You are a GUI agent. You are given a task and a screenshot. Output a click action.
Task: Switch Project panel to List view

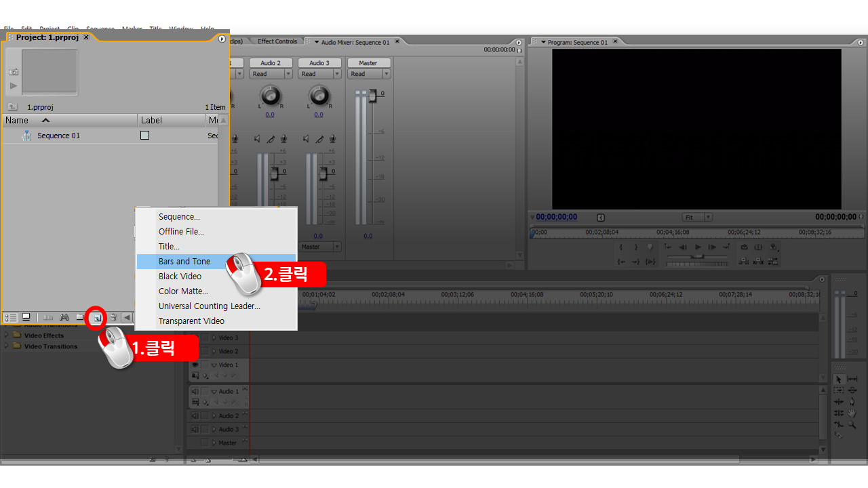pos(11,318)
